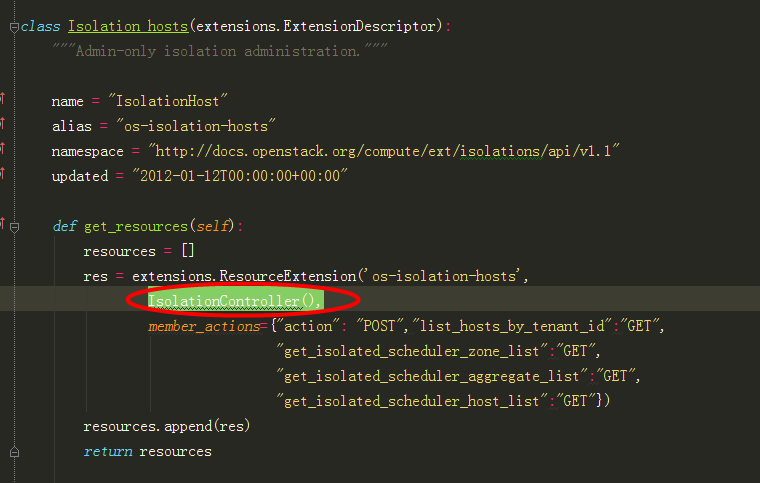Click the "get_isolated_scheduler_zone_list" key

pyautogui.click(x=411, y=351)
